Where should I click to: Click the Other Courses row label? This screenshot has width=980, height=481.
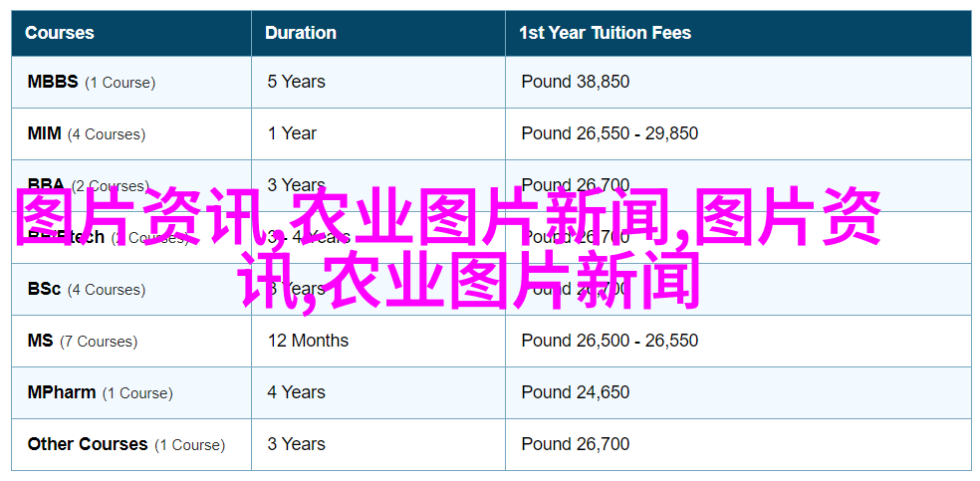[88, 445]
